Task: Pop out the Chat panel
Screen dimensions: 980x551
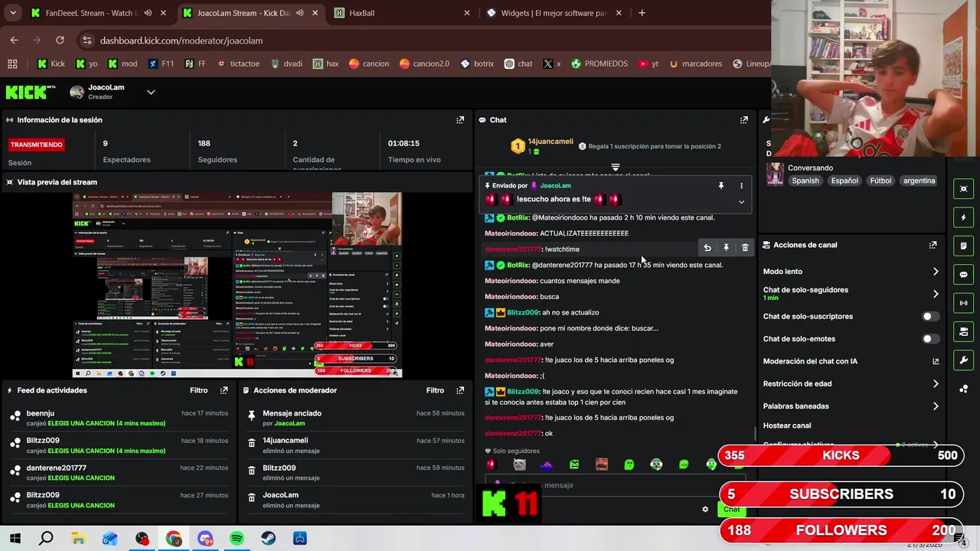Action: coord(743,120)
